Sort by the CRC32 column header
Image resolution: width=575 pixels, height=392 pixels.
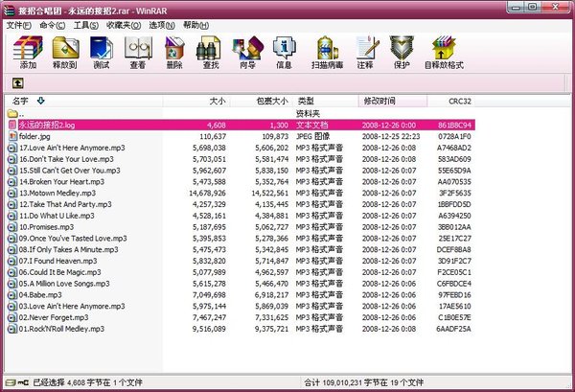click(x=451, y=102)
